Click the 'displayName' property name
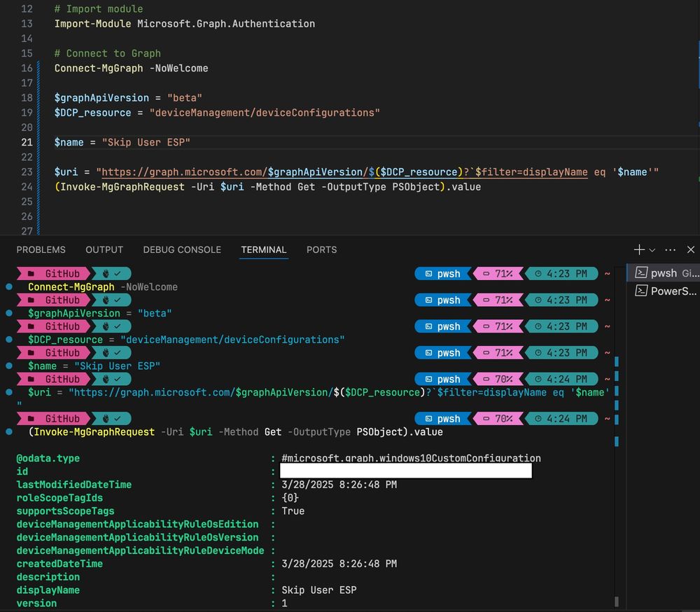Image resolution: width=700 pixels, height=612 pixels. (x=48, y=590)
